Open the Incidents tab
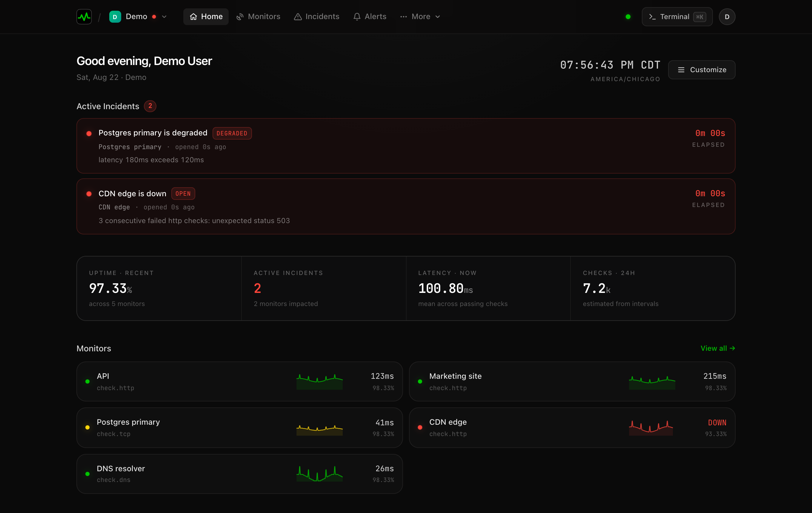 [x=316, y=16]
